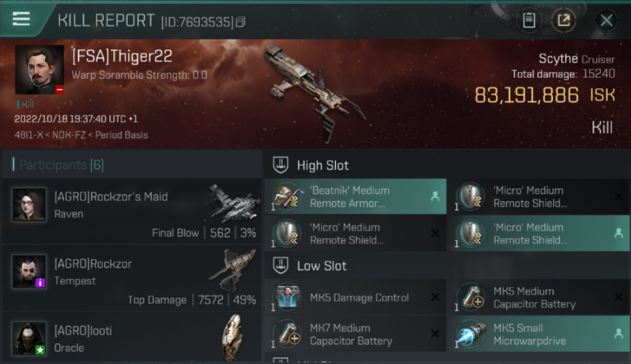
Task: Select the 'Beatnik' Medium Remote Armor module icon
Action: click(287, 197)
